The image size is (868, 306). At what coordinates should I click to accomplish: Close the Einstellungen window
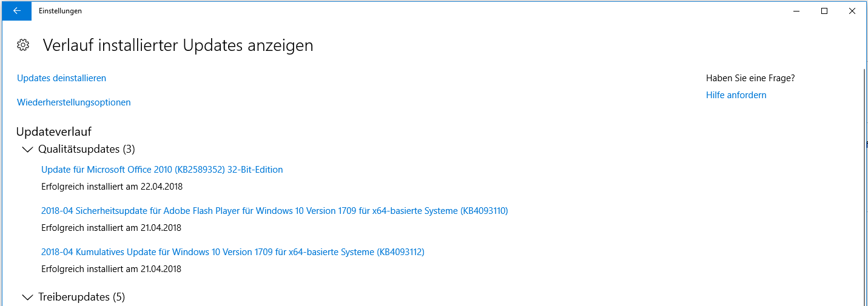click(852, 11)
